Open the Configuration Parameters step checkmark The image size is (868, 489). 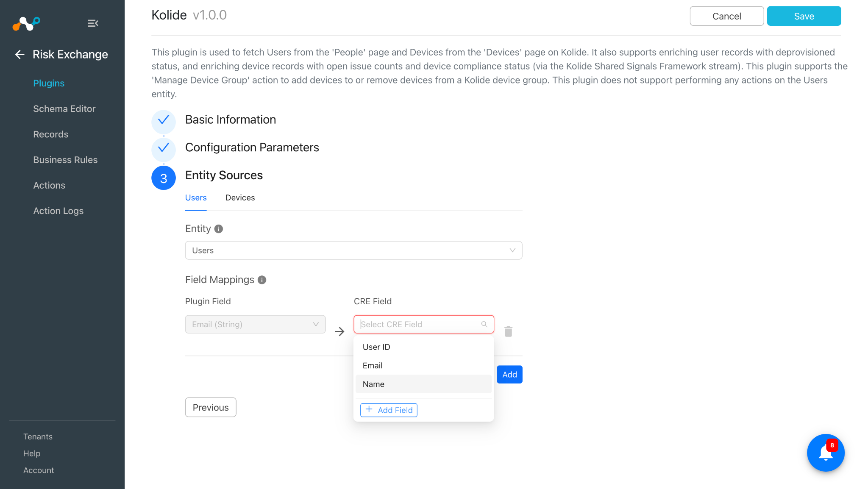(164, 148)
